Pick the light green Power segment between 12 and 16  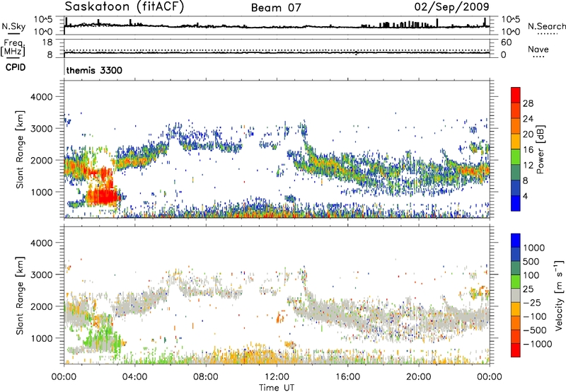click(x=516, y=157)
